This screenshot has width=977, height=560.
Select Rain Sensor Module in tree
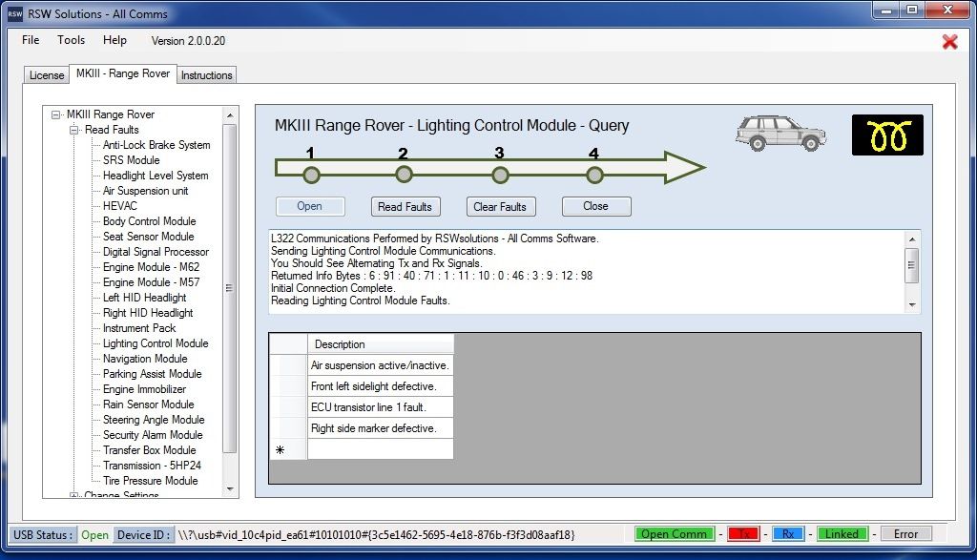click(148, 404)
